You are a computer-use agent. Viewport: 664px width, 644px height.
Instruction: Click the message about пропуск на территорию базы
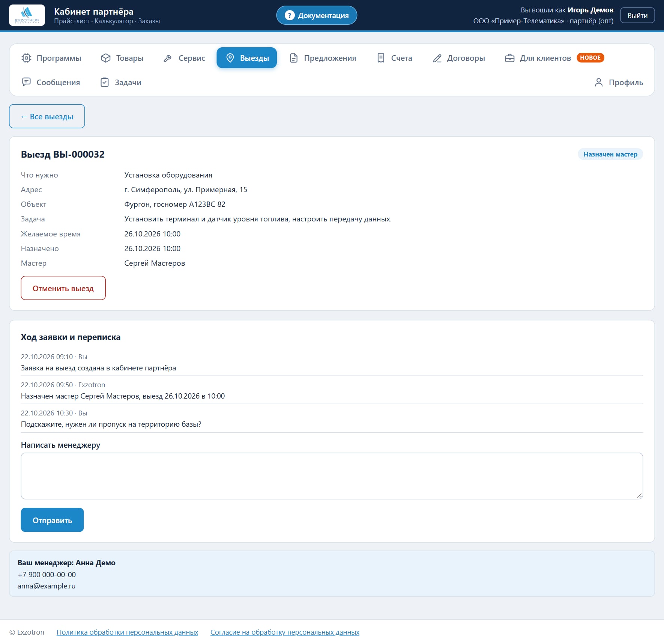(111, 424)
